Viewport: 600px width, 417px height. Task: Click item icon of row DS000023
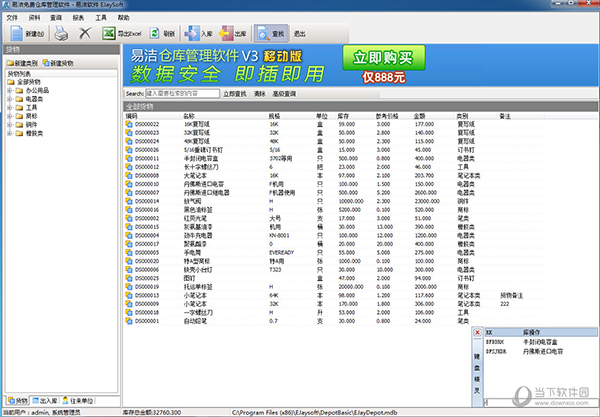[x=129, y=132]
